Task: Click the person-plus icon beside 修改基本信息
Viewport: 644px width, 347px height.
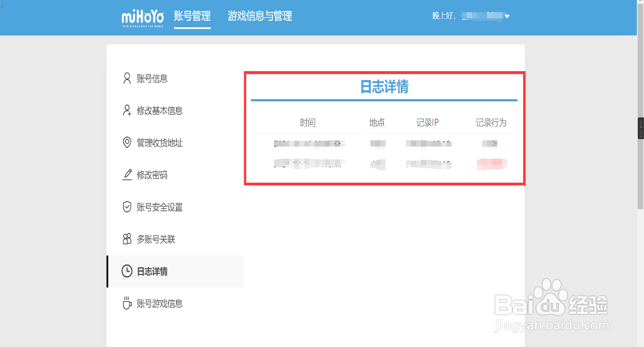Action: (127, 110)
